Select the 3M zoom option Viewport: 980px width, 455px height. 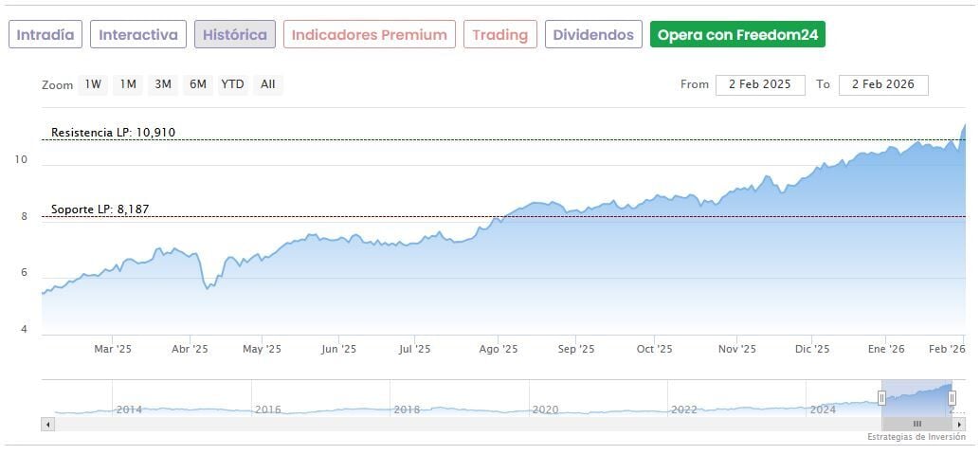pyautogui.click(x=163, y=84)
